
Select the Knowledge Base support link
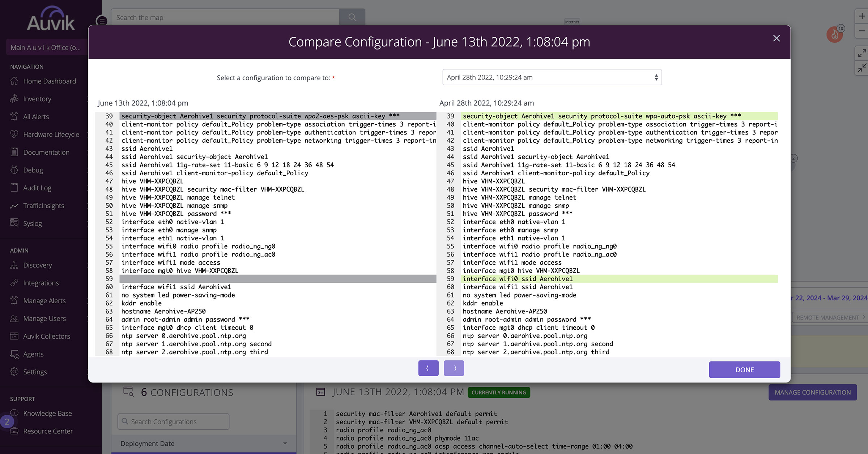coord(48,413)
